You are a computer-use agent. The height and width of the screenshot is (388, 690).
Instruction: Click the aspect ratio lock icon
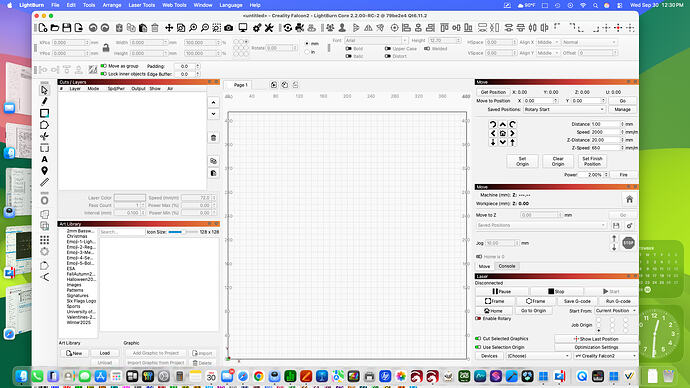coord(106,48)
